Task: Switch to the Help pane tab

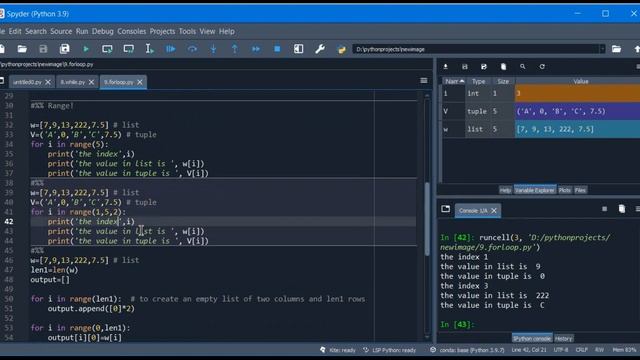Action: (x=505, y=190)
